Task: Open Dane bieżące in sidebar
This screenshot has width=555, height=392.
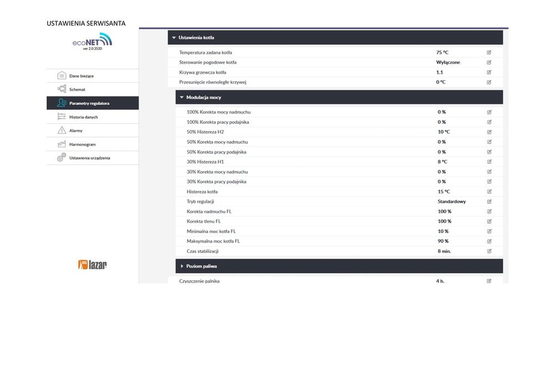Action: 81,76
